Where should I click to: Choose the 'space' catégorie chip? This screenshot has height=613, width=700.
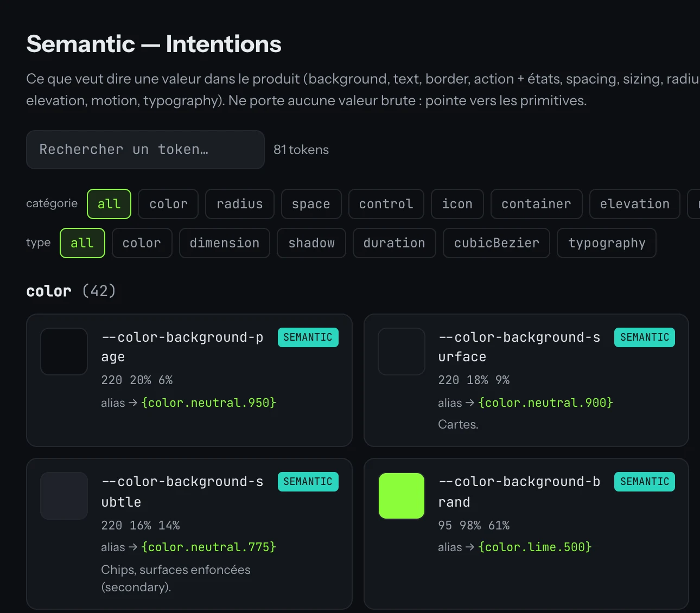(311, 204)
